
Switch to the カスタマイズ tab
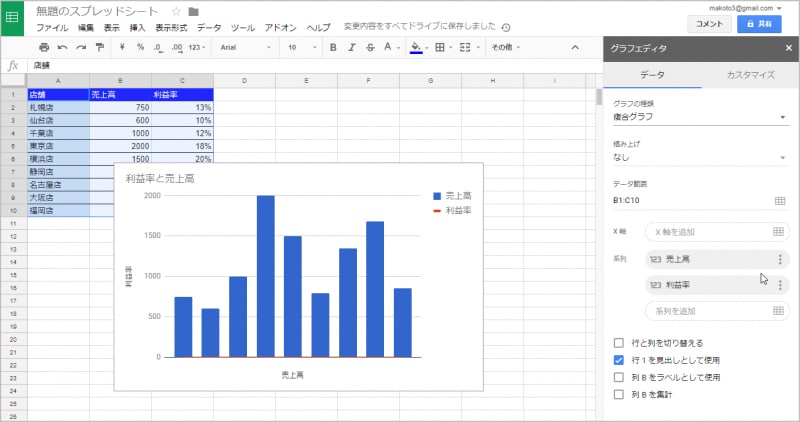click(750, 75)
